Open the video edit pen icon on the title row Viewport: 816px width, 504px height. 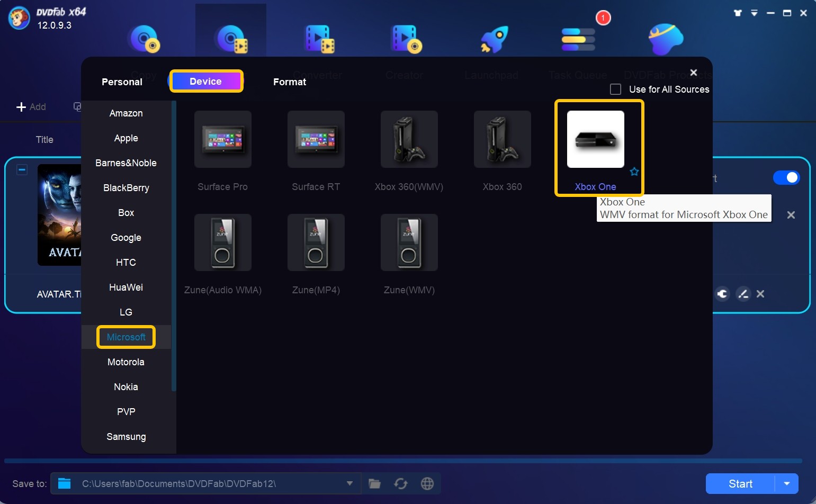pyautogui.click(x=743, y=294)
